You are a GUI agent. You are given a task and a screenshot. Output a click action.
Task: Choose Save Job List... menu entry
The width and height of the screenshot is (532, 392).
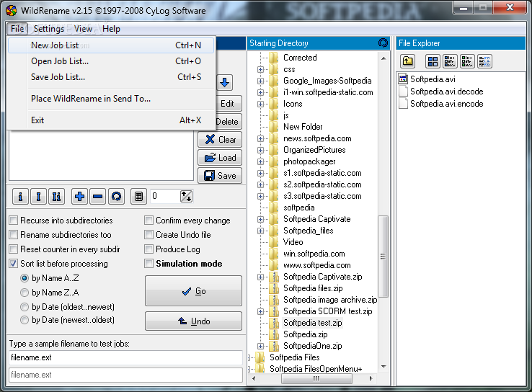pos(111,77)
